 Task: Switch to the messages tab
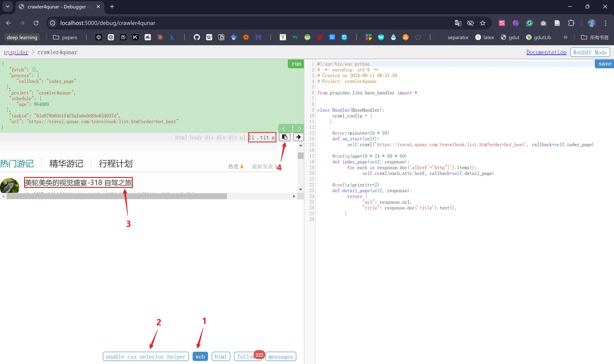coord(280,356)
